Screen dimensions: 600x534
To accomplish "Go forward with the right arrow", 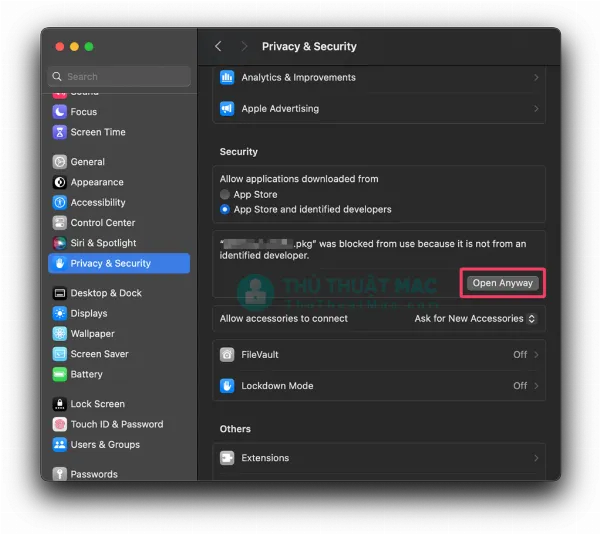I will pos(244,46).
